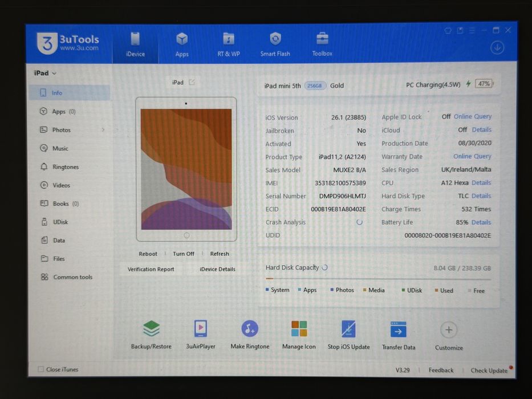The height and width of the screenshot is (399, 532).
Task: Click the UDisk legend swatch
Action: (403, 291)
